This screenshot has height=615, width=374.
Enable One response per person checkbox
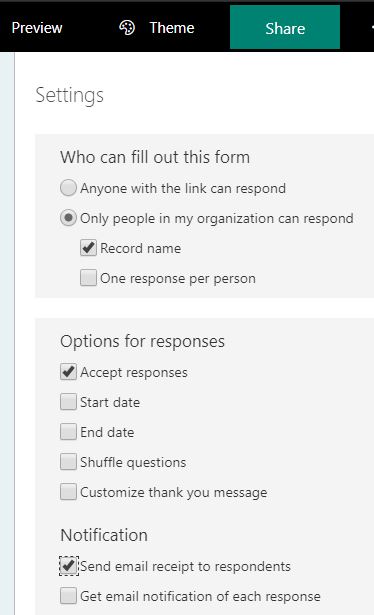[x=89, y=278]
